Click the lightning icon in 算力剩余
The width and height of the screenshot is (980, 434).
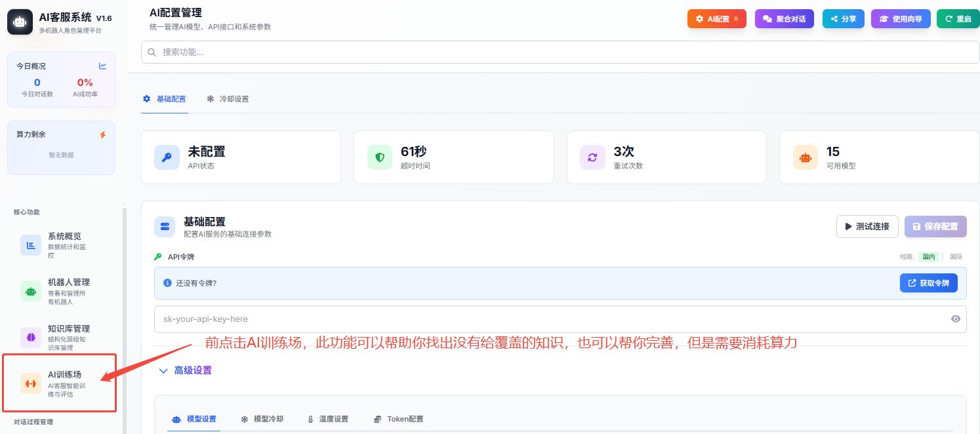102,135
